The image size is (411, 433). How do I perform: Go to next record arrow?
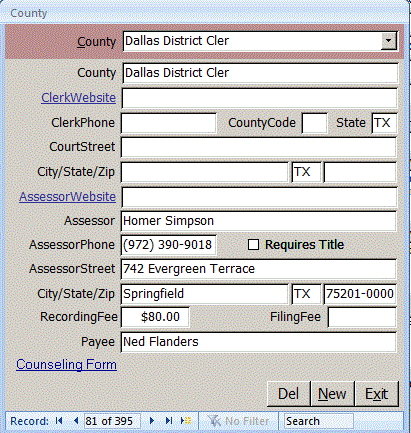pos(152,421)
